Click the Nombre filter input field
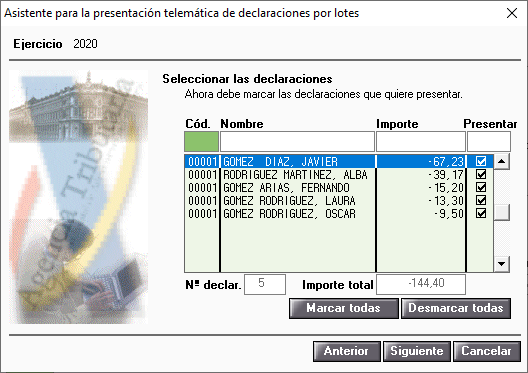This screenshot has height=373, width=528. point(297,141)
